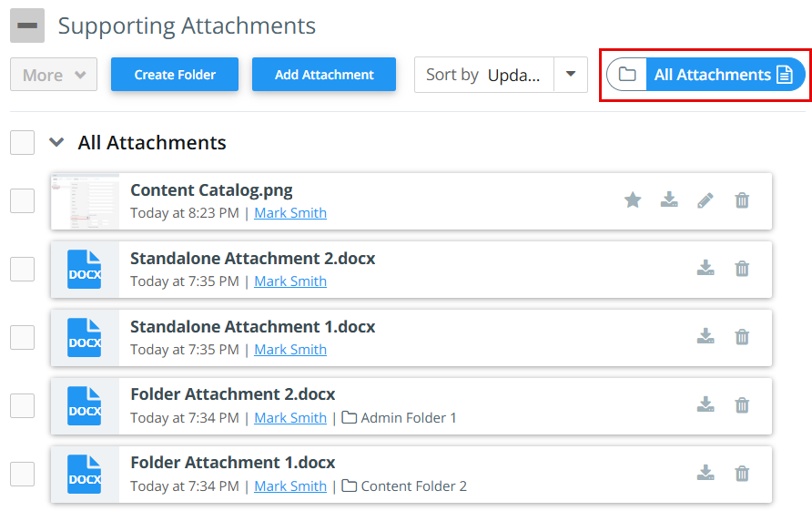
Task: Open the Sort by dropdown arrow
Action: click(571, 75)
